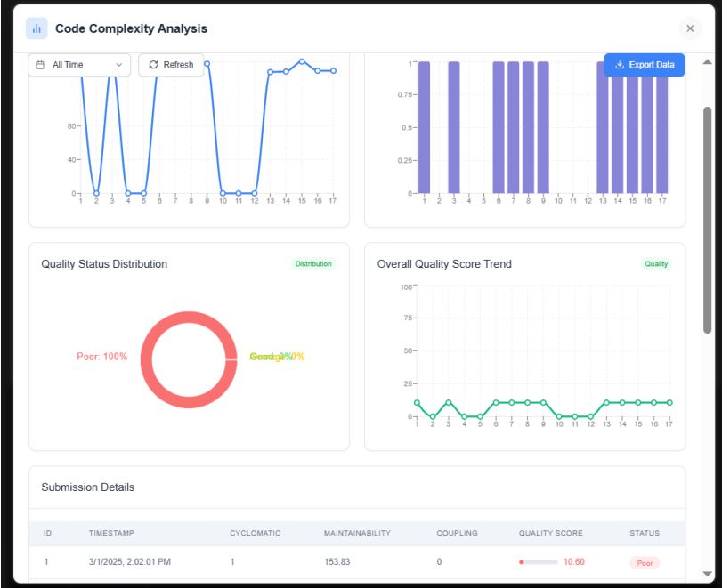The image size is (722, 588).
Task: Click the scrollbar down arrow
Action: (x=708, y=574)
